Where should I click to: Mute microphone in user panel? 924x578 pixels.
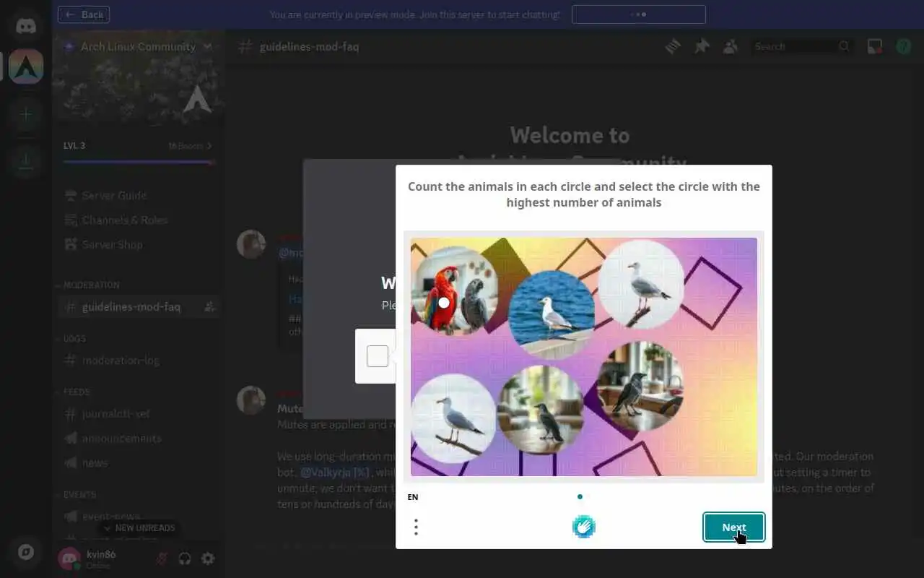pos(162,558)
